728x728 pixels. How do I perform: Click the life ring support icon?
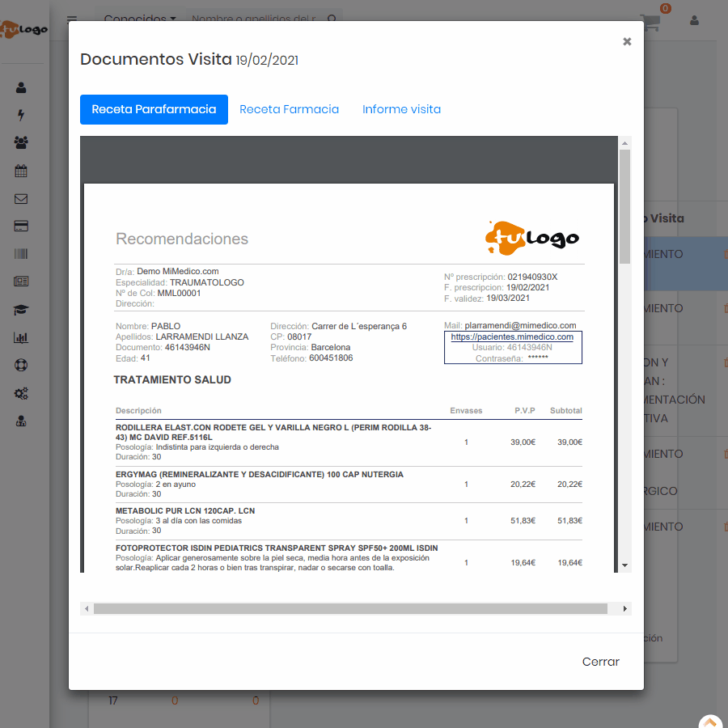[x=21, y=366]
